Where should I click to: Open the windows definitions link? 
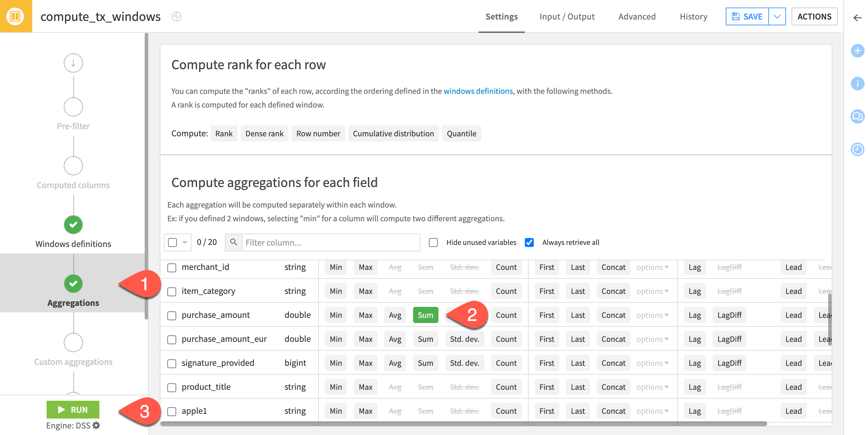(478, 91)
